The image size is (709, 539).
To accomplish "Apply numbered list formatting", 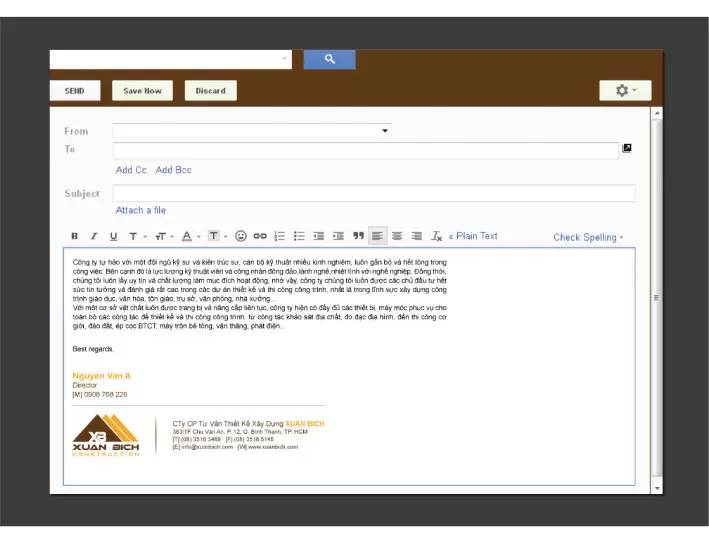I will tap(280, 237).
